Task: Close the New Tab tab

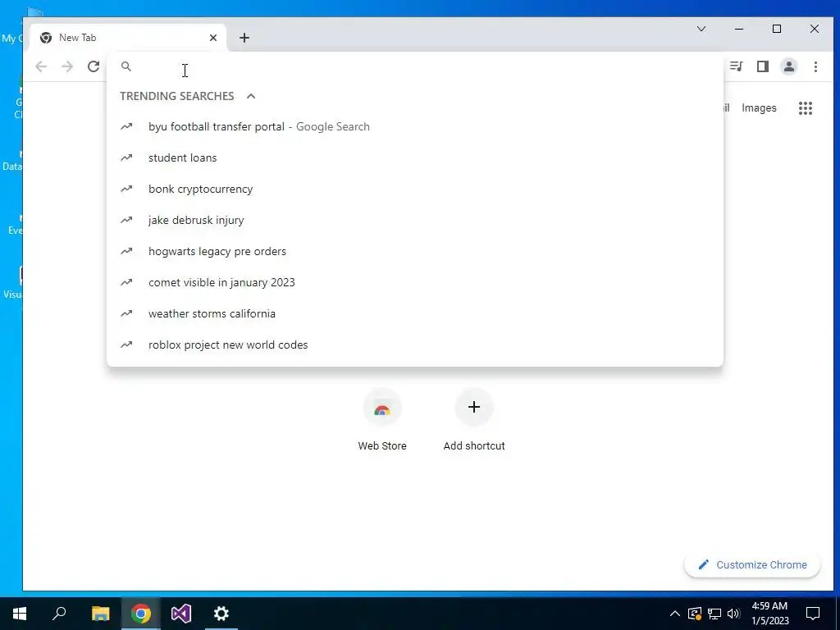Action: click(213, 38)
